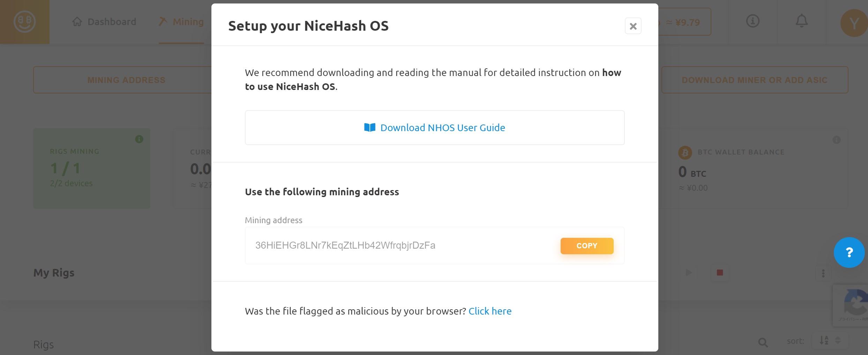Click the NiceHash logo top left

[x=24, y=22]
